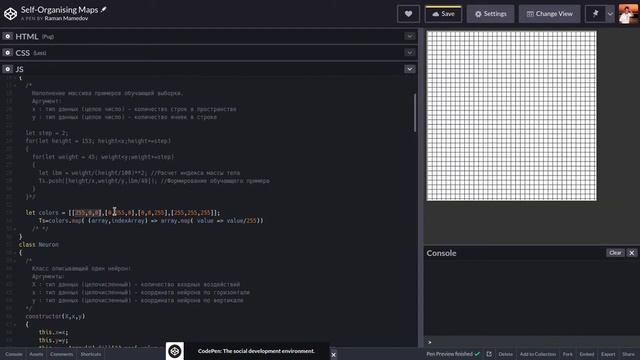Click the Delete button in footer
This screenshot has width=640, height=360.
tap(505, 354)
